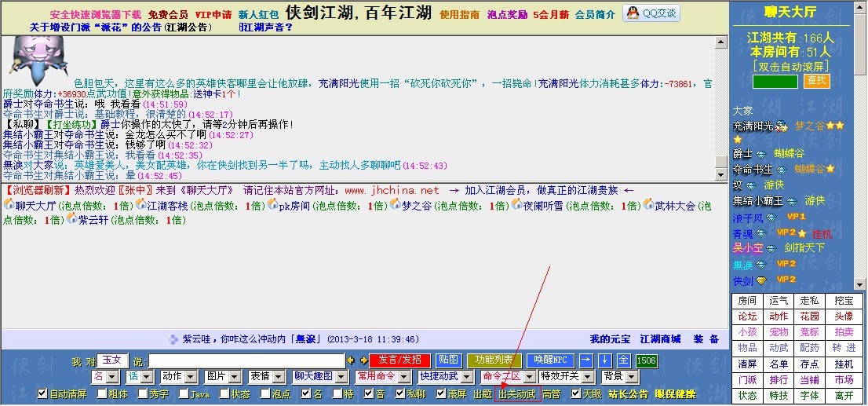The height and width of the screenshot is (406, 868).
Task: Click the red 发言/发招 send button
Action: 399,360
